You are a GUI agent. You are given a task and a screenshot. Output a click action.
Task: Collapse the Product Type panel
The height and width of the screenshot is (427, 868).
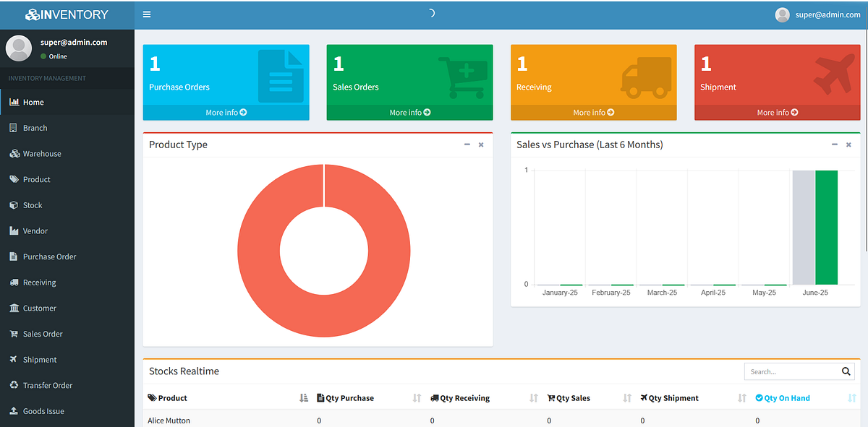point(467,145)
